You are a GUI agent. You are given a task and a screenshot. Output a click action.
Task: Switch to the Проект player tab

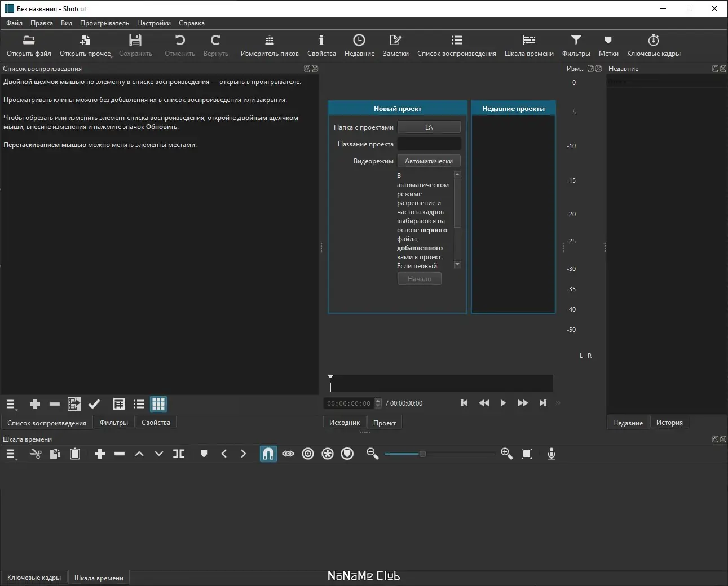[x=385, y=423]
